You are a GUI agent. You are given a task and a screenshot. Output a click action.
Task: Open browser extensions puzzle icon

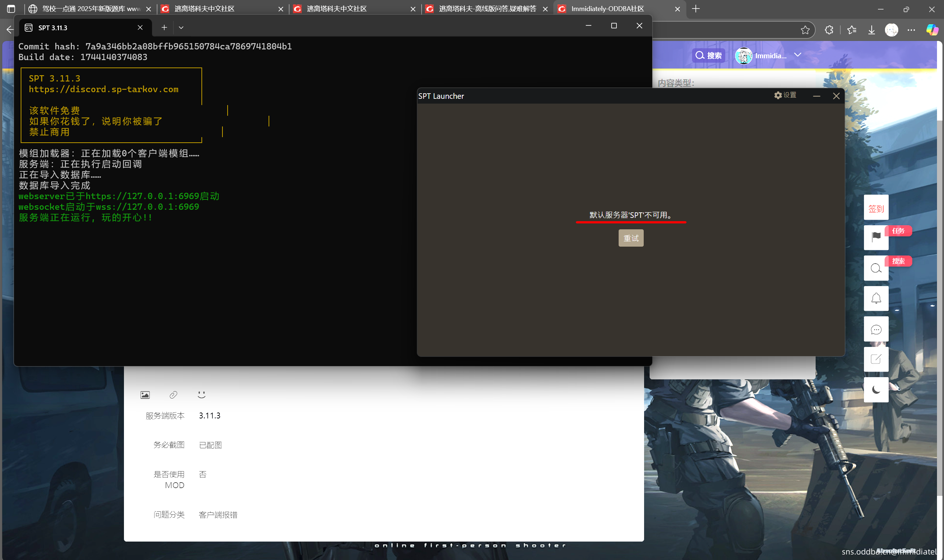pos(829,30)
